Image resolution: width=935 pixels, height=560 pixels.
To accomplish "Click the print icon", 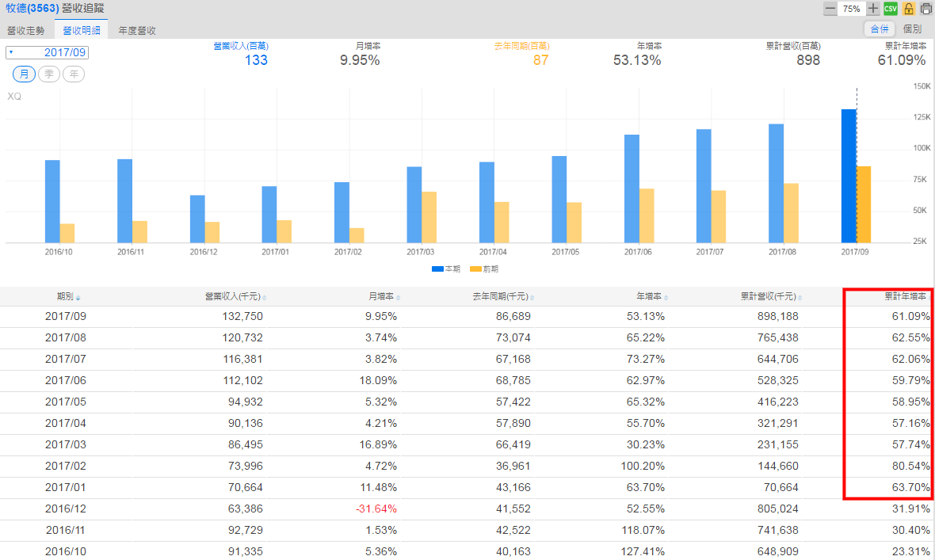I will click(926, 9).
